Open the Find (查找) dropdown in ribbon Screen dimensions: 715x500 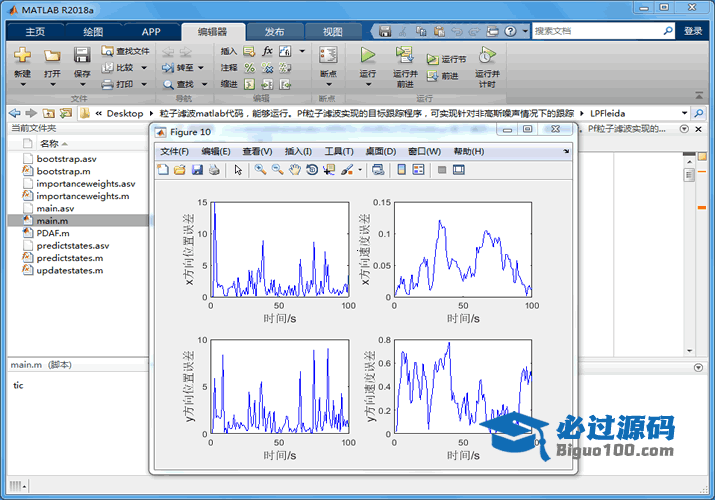pos(204,84)
